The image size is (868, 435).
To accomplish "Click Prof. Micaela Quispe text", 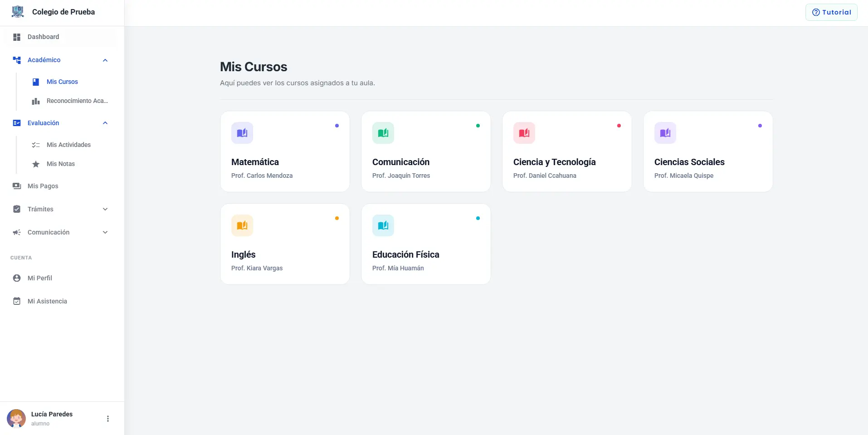I will coord(684,176).
